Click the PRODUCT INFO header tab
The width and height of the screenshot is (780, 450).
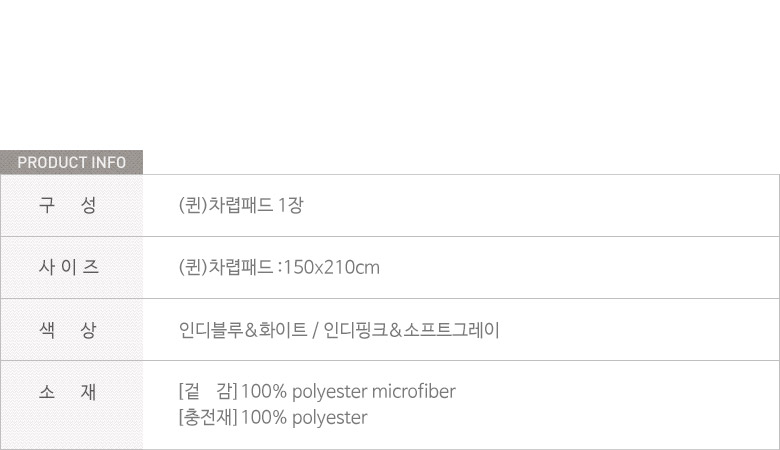[72, 163]
